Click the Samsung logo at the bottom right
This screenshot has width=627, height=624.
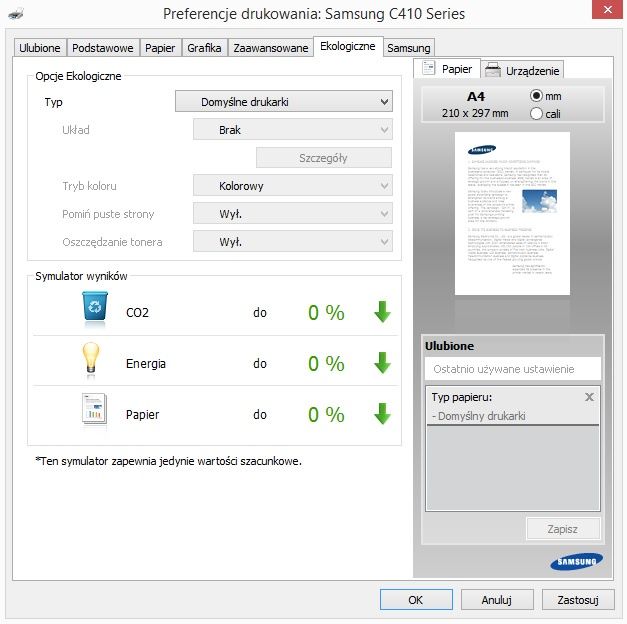click(x=577, y=562)
